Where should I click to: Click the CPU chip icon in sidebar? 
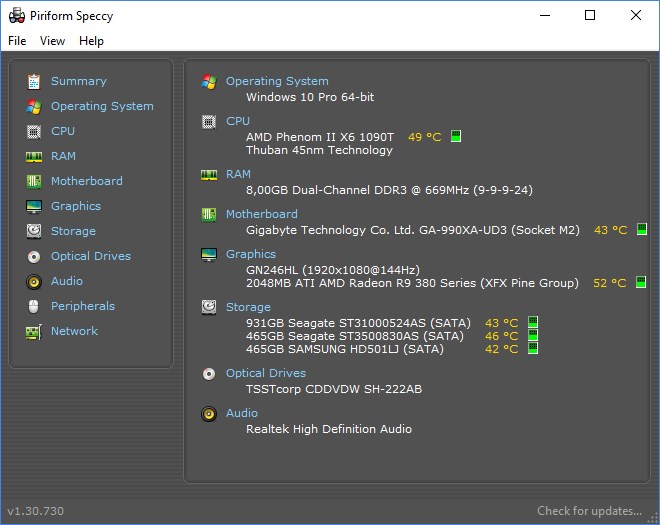click(34, 131)
